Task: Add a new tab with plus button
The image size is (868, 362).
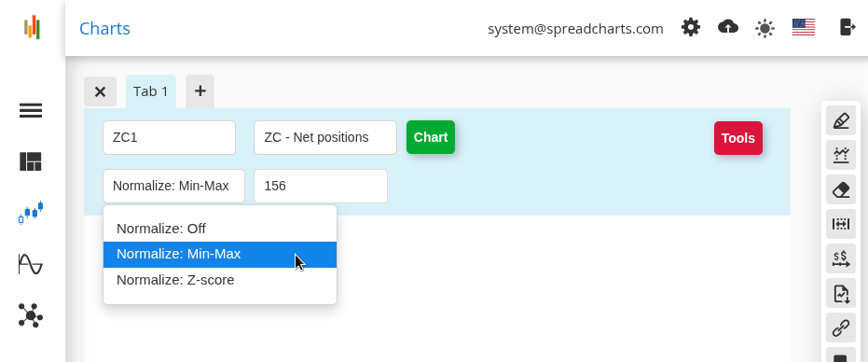Action: click(200, 91)
